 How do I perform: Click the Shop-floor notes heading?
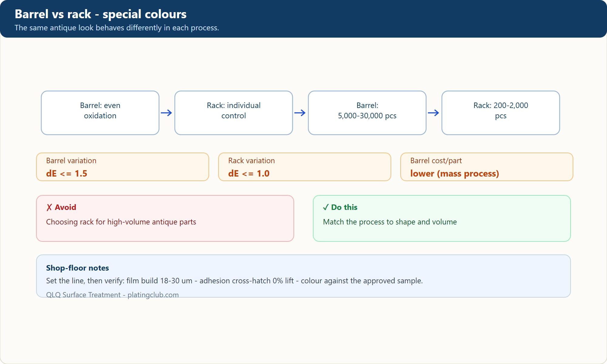click(77, 268)
